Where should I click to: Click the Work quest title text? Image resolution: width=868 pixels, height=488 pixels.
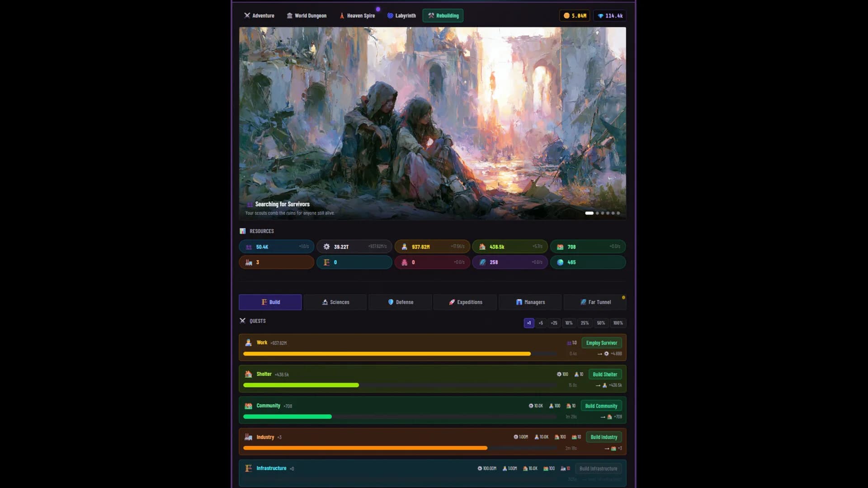click(x=262, y=343)
